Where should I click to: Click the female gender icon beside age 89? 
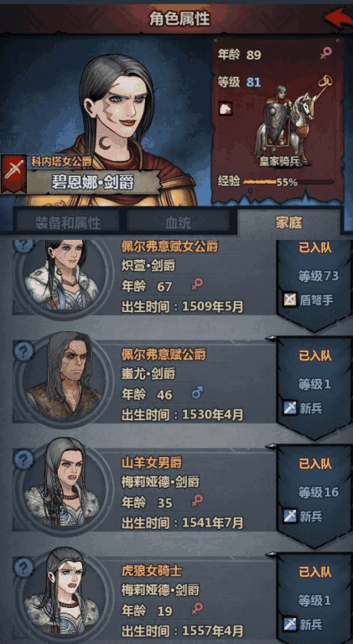click(326, 54)
